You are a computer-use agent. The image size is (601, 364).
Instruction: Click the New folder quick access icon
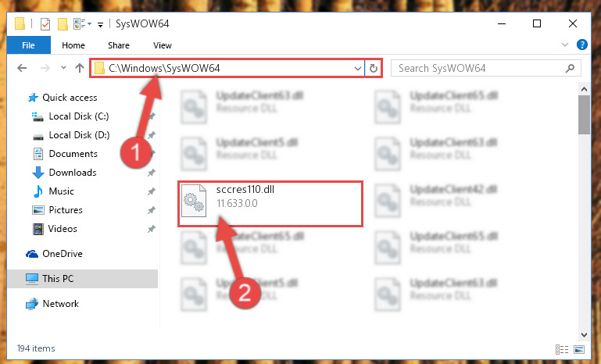pyautogui.click(x=63, y=24)
